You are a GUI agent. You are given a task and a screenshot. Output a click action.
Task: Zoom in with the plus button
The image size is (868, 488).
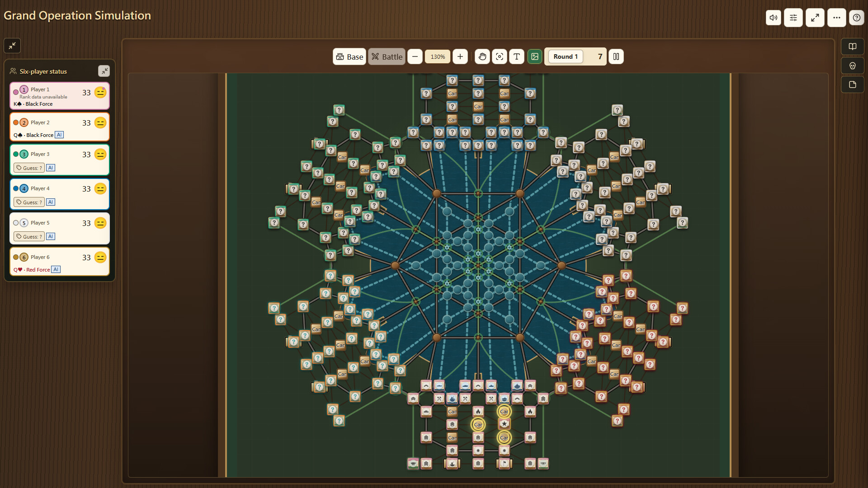[x=460, y=56]
